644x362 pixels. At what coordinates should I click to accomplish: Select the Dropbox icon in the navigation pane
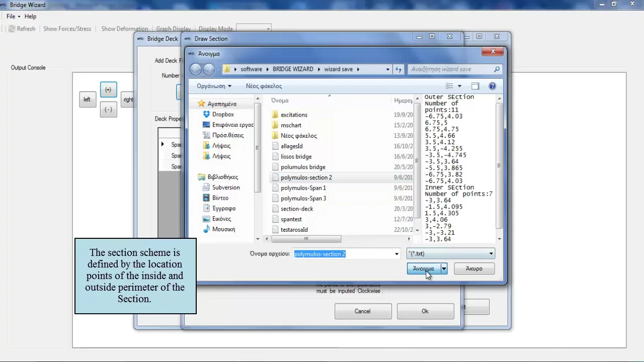click(x=206, y=115)
